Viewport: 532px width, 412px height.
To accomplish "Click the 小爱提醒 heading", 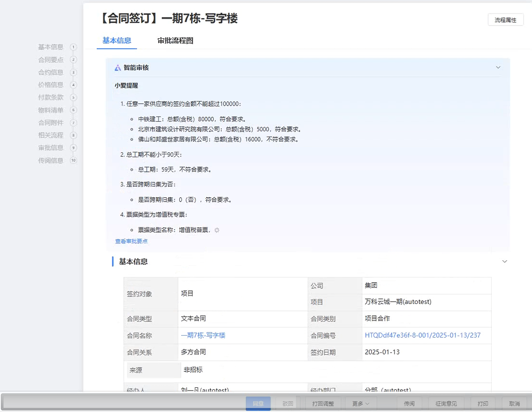I will 126,85.
